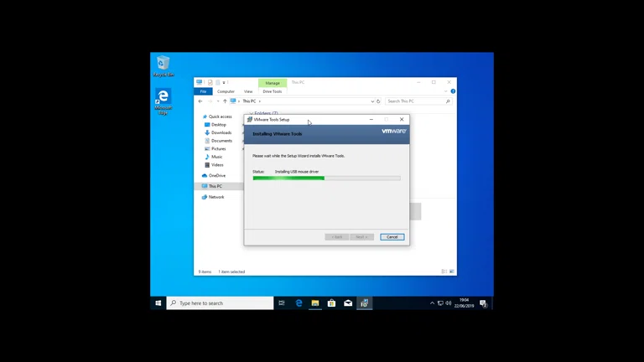Open the notification center icon

click(483, 303)
